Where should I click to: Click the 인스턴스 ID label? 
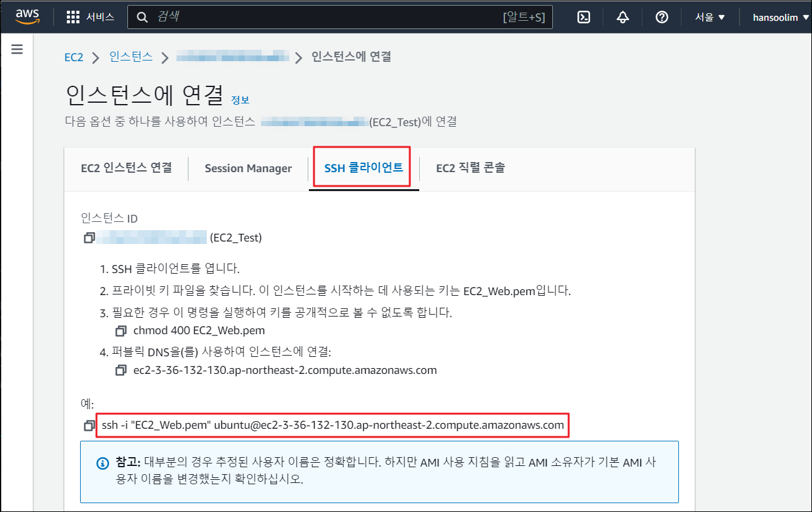pyautogui.click(x=109, y=218)
